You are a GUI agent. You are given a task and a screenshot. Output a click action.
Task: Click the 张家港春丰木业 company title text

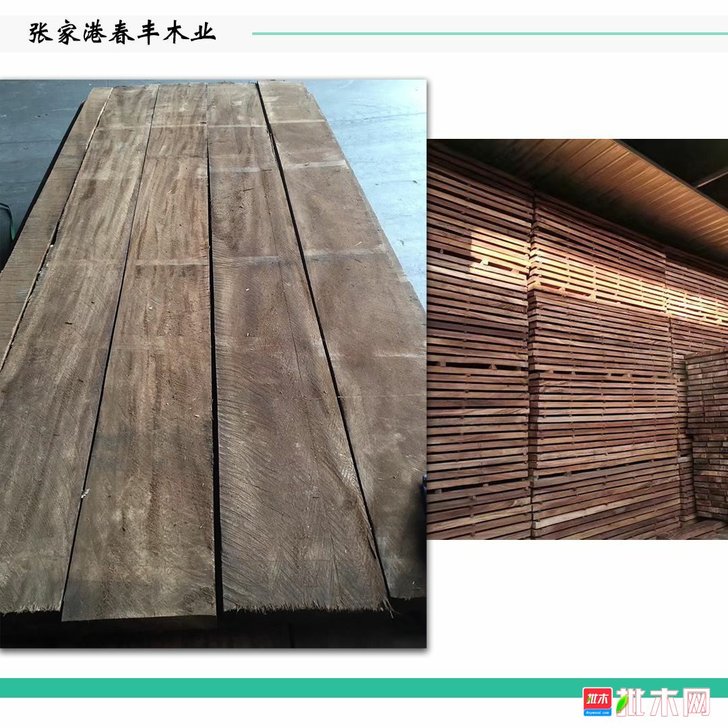pos(122,33)
